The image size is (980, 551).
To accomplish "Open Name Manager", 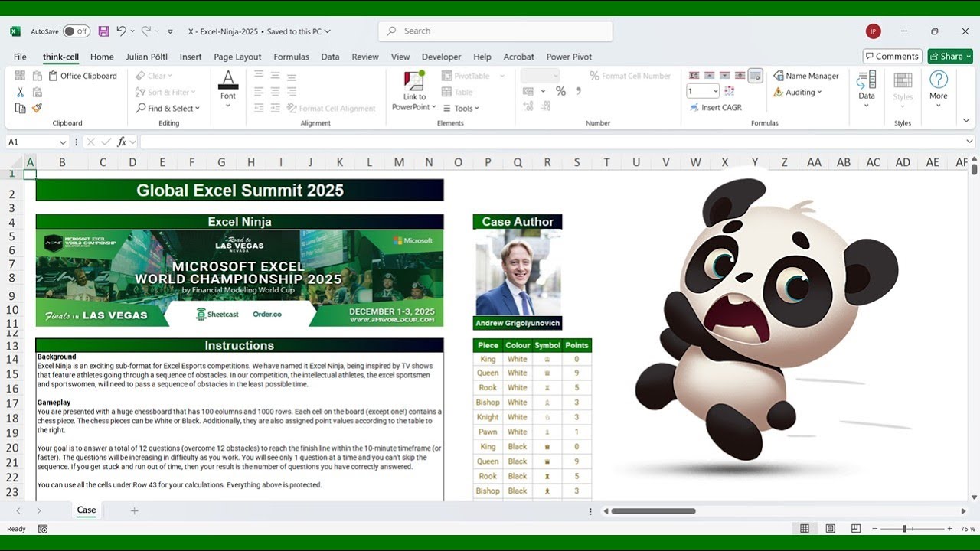I will point(806,76).
